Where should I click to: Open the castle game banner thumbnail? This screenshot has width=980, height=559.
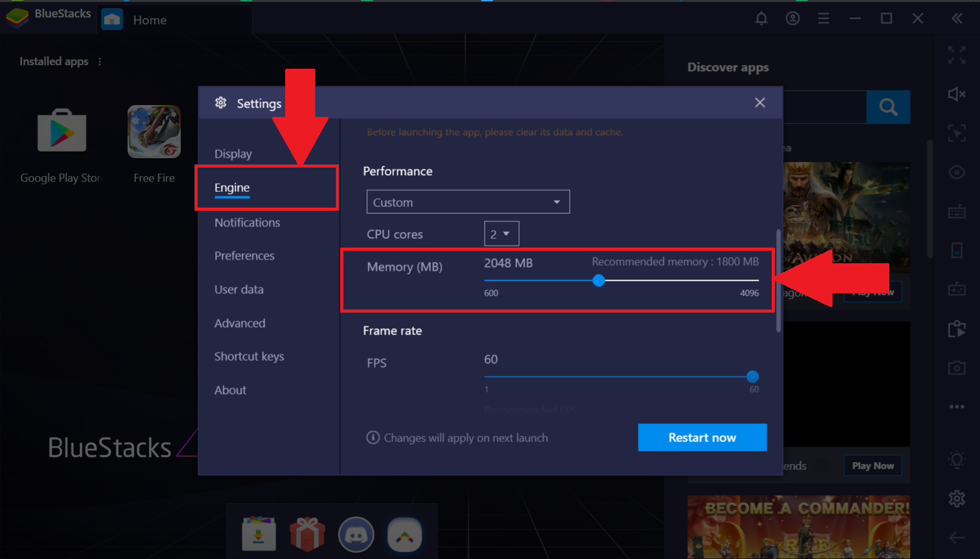[847, 218]
